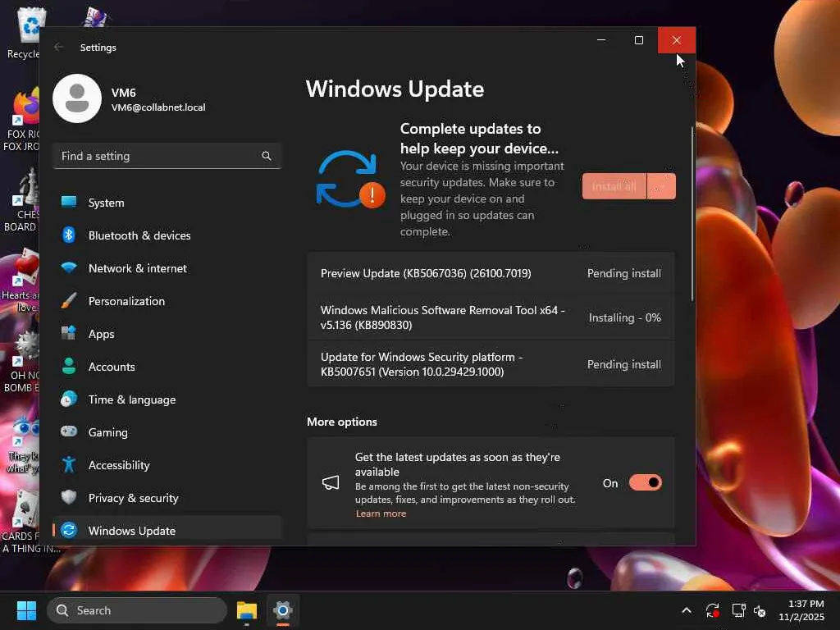
Task: Go back with the Settings back arrow
Action: (x=59, y=47)
